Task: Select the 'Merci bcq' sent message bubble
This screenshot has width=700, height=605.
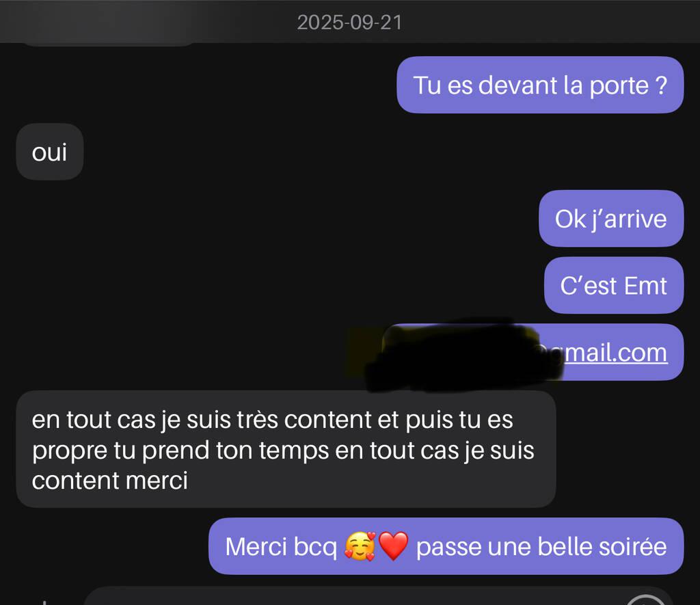Action: click(x=446, y=546)
